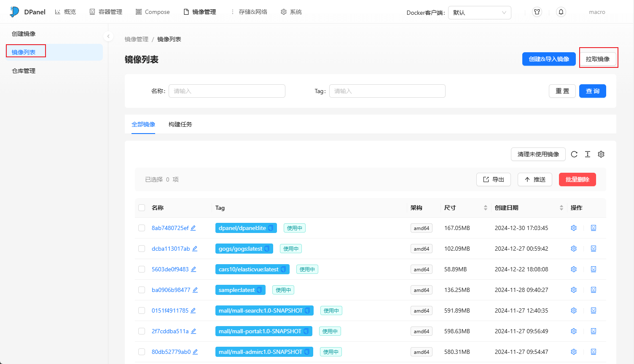The height and width of the screenshot is (364, 634).
Task: Click the 名称 search input field
Action: (227, 91)
